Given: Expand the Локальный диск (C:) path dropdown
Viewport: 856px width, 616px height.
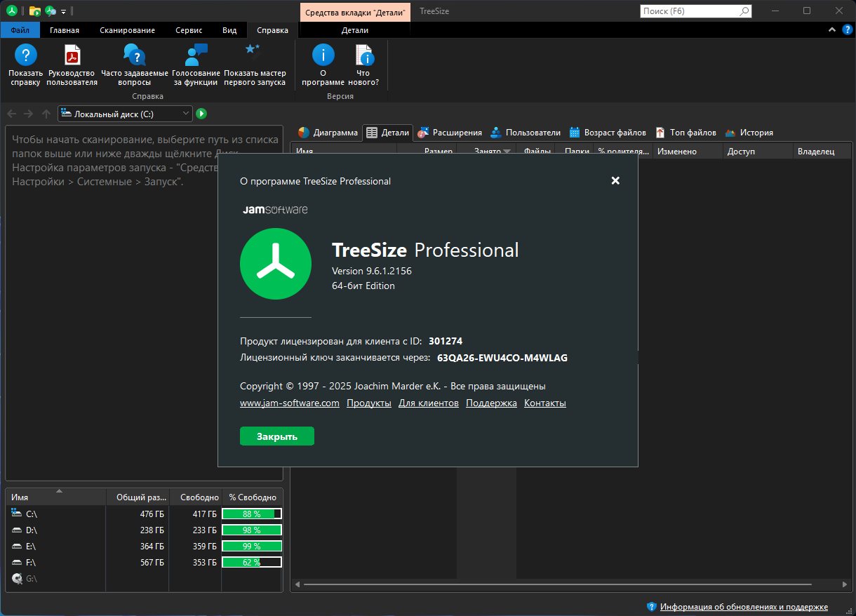Looking at the screenshot, I should [x=185, y=114].
